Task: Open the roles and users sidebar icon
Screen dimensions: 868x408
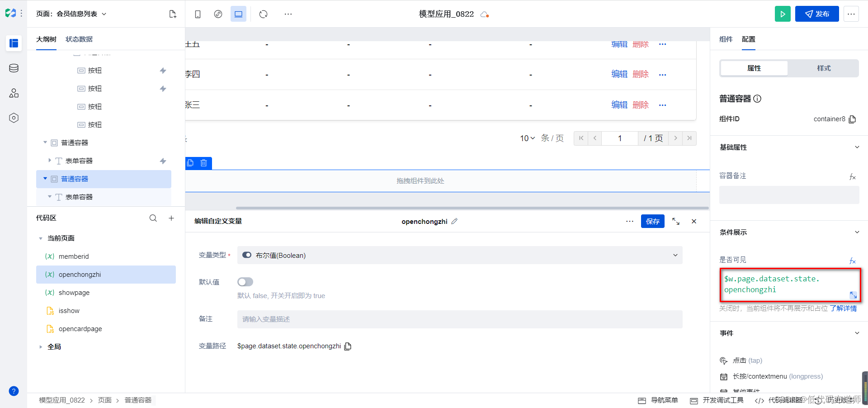Action: [x=14, y=93]
